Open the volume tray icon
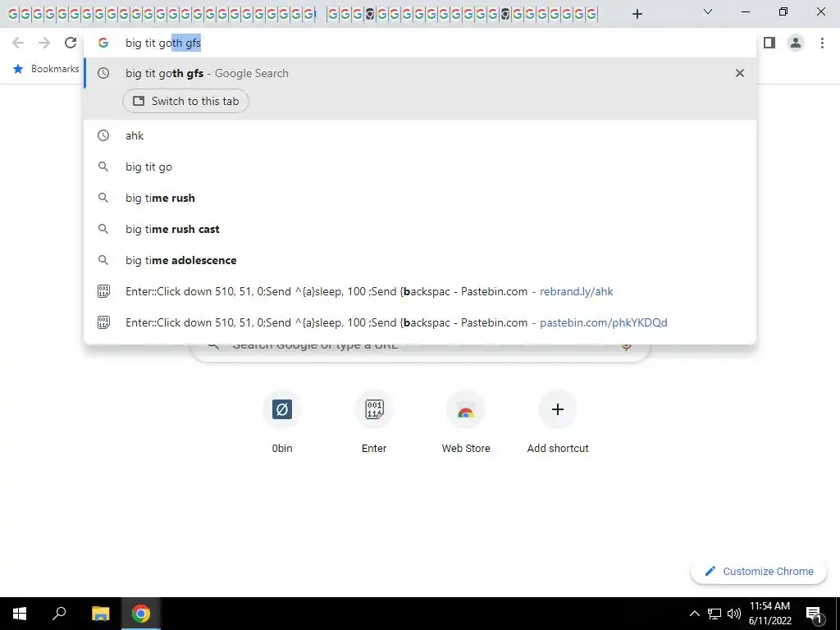This screenshot has width=840, height=630. click(734, 614)
